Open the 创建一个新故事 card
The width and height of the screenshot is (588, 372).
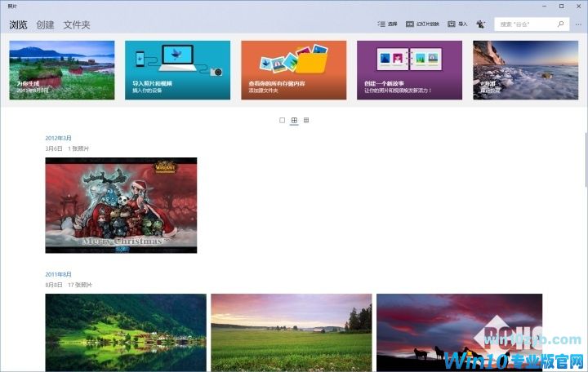point(409,70)
